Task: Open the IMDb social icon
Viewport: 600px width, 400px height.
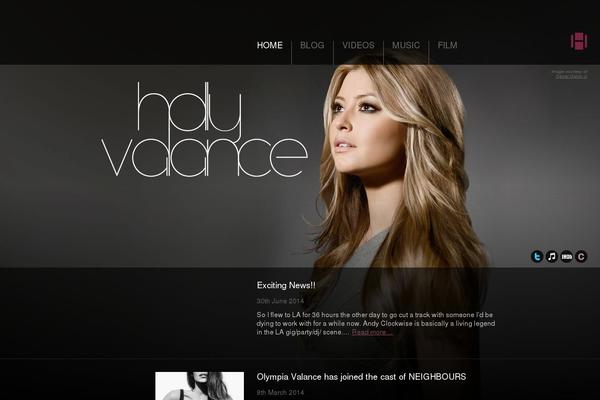Action: pyautogui.click(x=566, y=256)
